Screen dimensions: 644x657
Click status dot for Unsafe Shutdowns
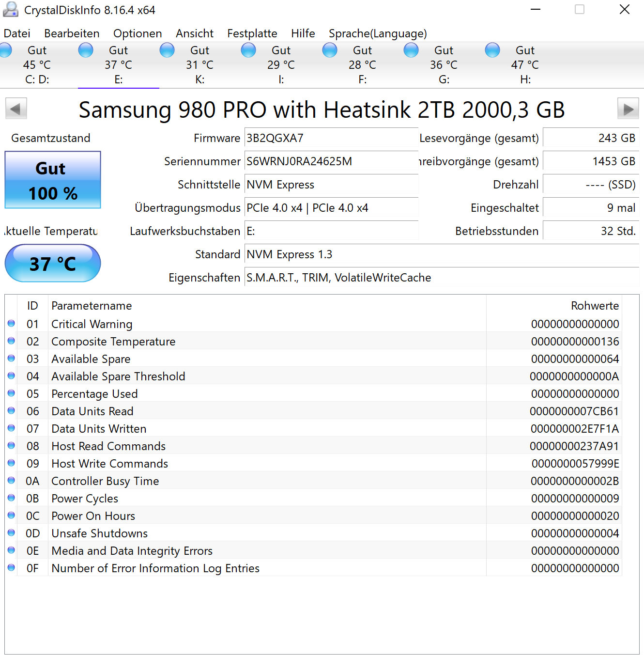[11, 532]
